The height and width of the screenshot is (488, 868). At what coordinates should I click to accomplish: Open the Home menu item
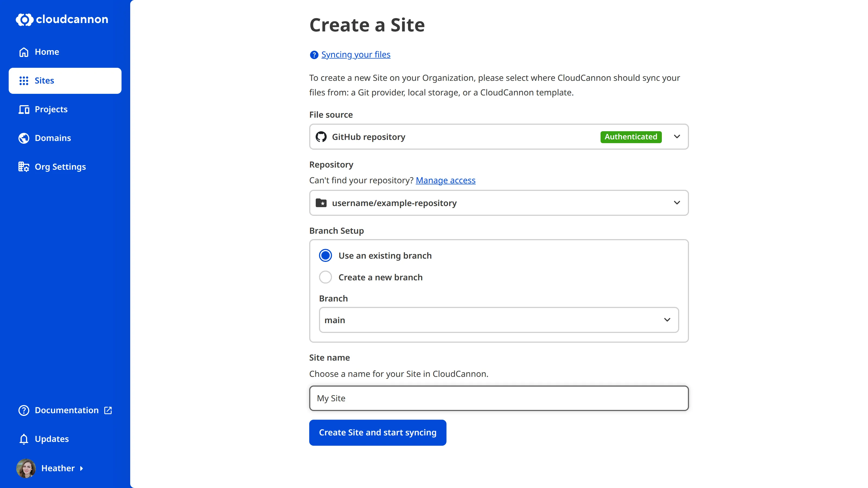65,52
